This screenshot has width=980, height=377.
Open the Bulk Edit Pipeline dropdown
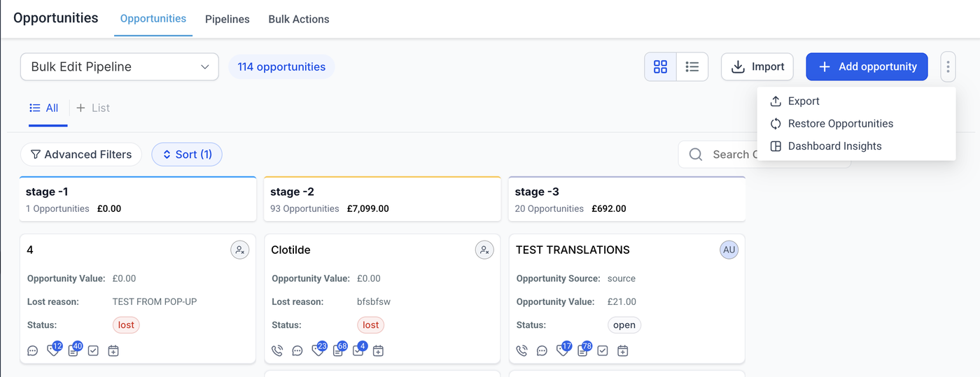(120, 67)
